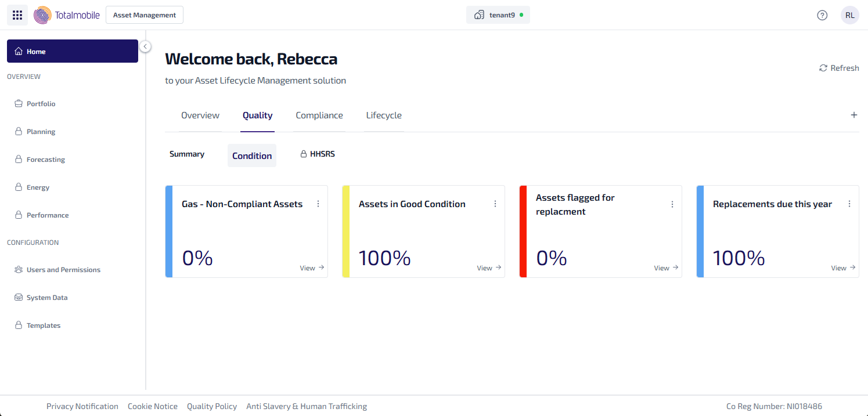Click the System Data icon in sidebar
The height and width of the screenshot is (416, 868).
19,298
